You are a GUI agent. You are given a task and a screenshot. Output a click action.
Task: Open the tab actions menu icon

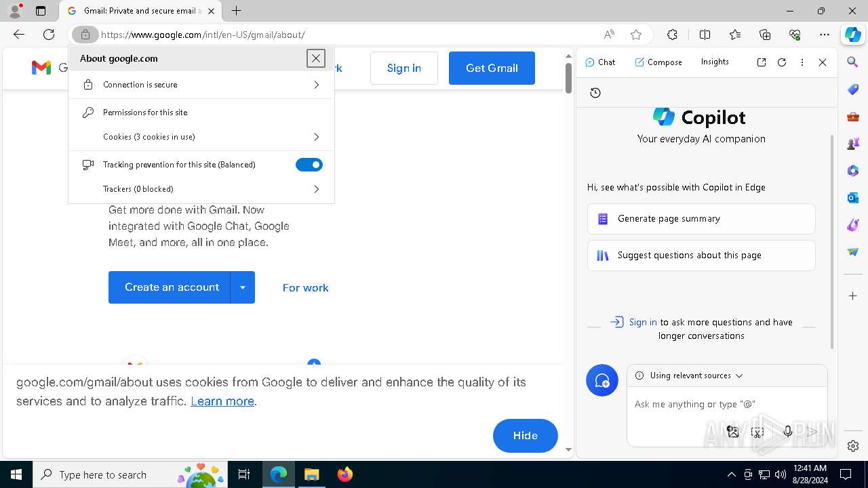(41, 11)
